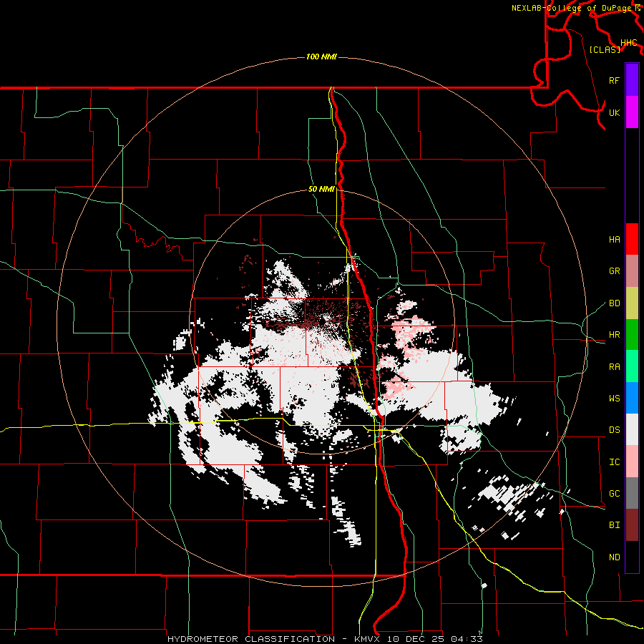Click the DS white legend swatch
The image size is (644, 644).
[x=632, y=429]
